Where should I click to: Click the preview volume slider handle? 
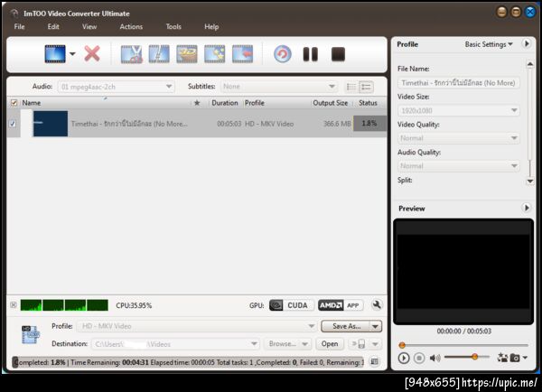click(x=475, y=357)
